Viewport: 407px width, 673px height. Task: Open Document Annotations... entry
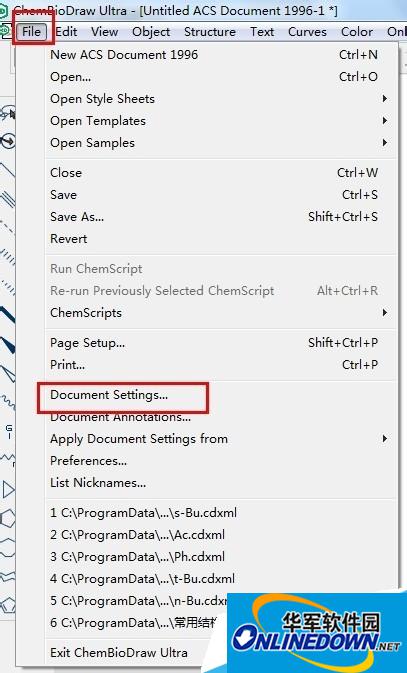(x=121, y=417)
